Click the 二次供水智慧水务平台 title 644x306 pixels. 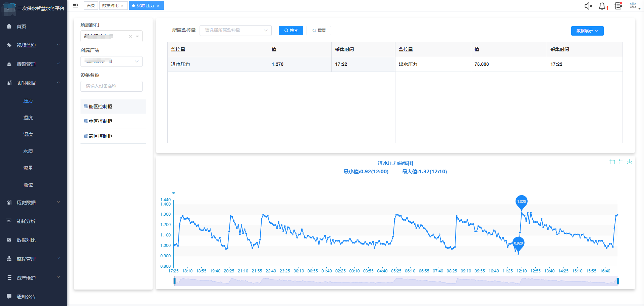pyautogui.click(x=41, y=8)
